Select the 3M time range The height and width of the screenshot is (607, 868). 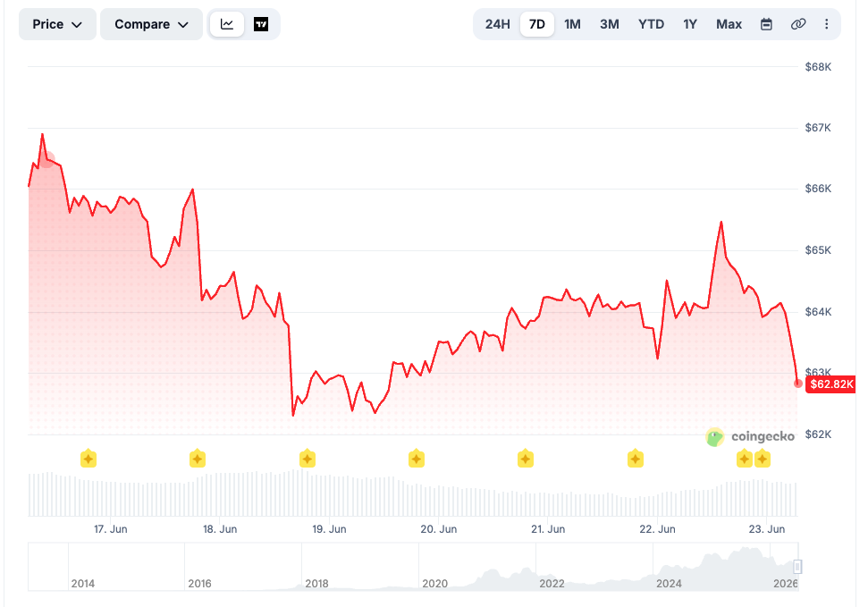[610, 24]
